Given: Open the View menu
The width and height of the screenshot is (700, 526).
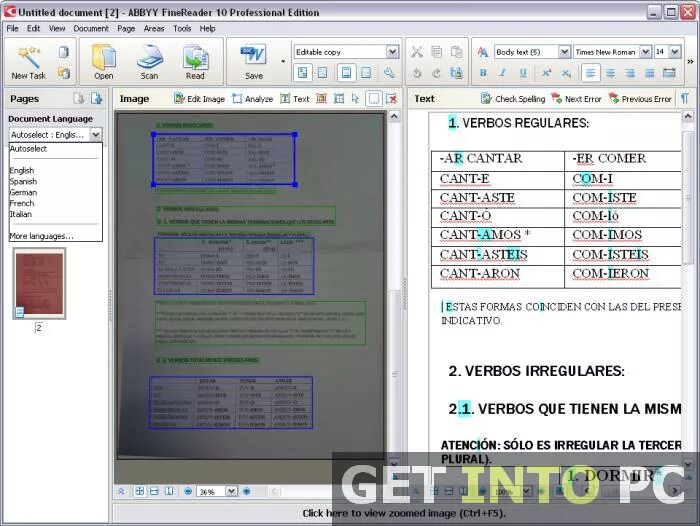Looking at the screenshot, I should pos(57,29).
